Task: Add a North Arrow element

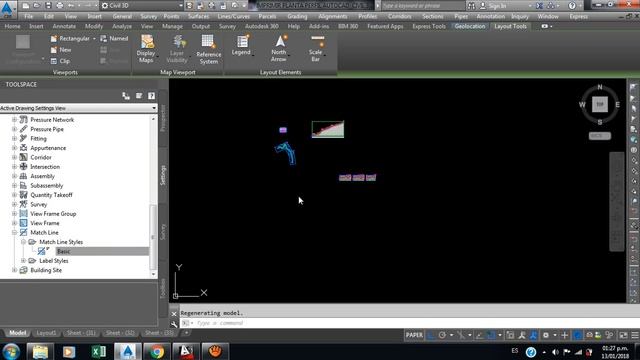Action: pyautogui.click(x=279, y=49)
